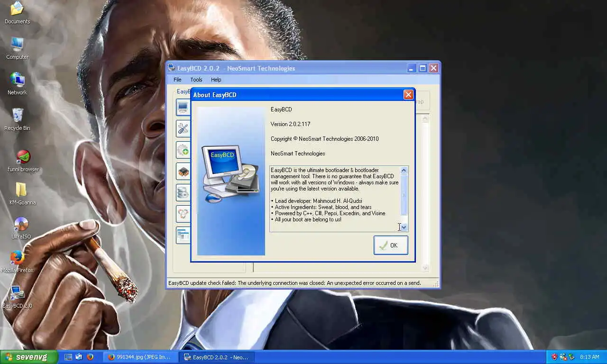The width and height of the screenshot is (607, 364).
Task: Click the EasyBCD title bar icon
Action: (172, 68)
